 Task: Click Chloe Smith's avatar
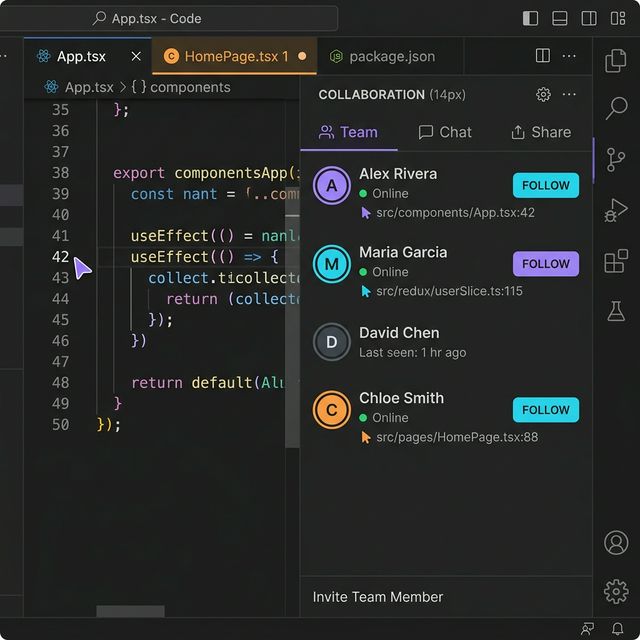(x=331, y=409)
